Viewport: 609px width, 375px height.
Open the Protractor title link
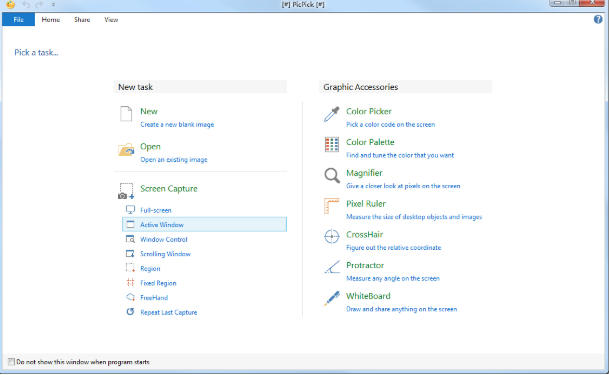pos(365,265)
